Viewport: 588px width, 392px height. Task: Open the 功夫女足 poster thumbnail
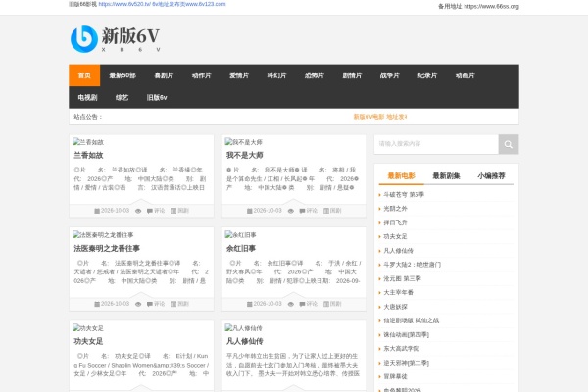point(88,328)
